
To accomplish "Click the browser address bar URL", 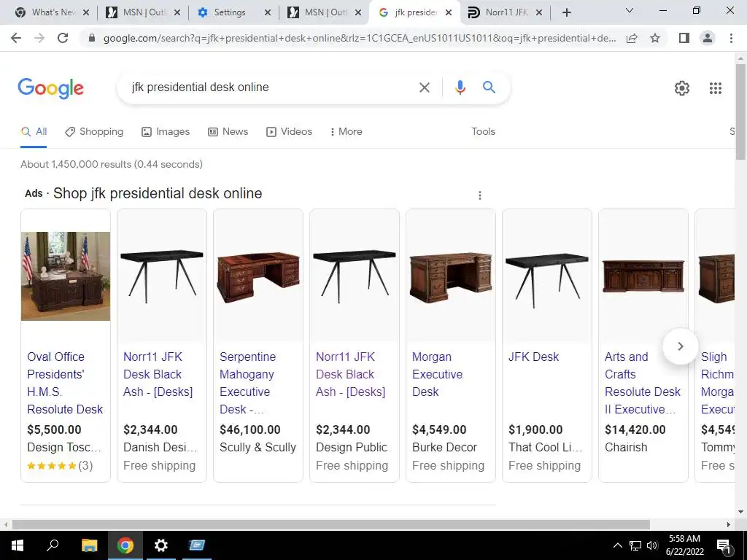I will point(359,38).
